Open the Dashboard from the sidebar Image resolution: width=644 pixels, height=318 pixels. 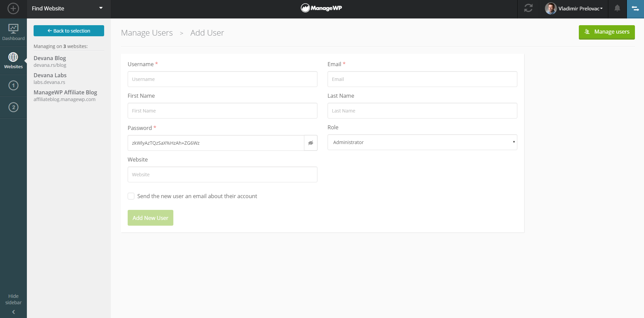click(13, 32)
